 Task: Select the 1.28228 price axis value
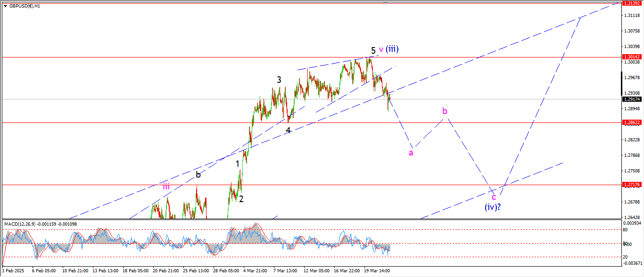[631, 140]
